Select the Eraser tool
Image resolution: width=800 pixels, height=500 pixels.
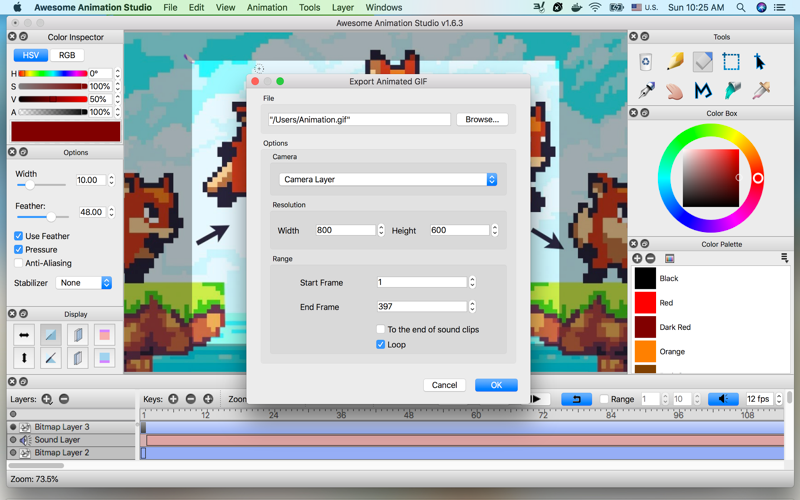coord(703,62)
